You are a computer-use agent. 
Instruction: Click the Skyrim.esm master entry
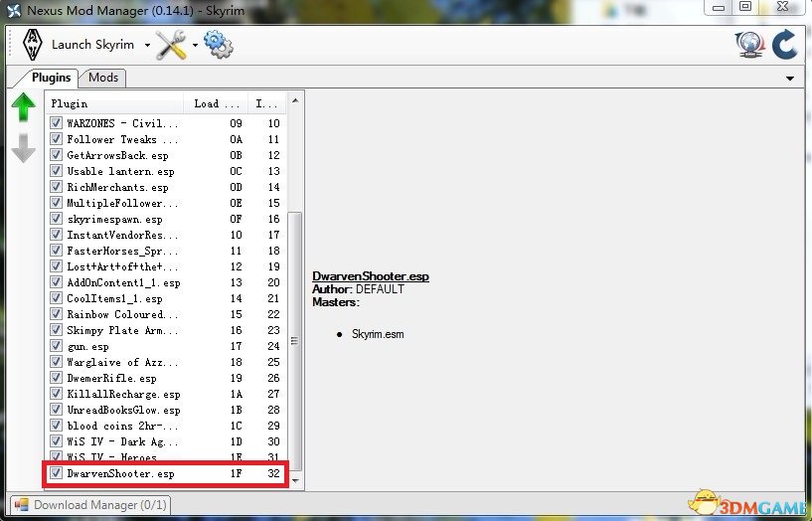[378, 334]
